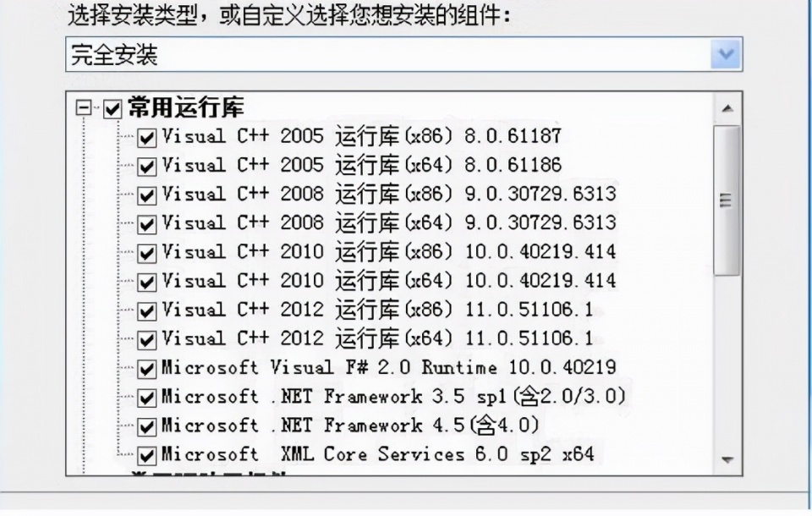The width and height of the screenshot is (812, 516).
Task: Click the scrollbar up arrow
Action: 727,108
